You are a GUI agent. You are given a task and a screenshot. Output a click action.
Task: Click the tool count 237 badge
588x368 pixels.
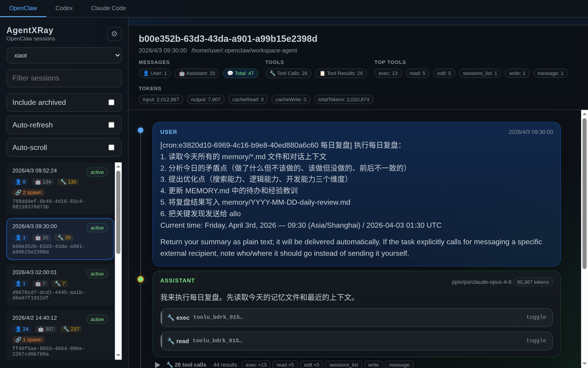72,329
